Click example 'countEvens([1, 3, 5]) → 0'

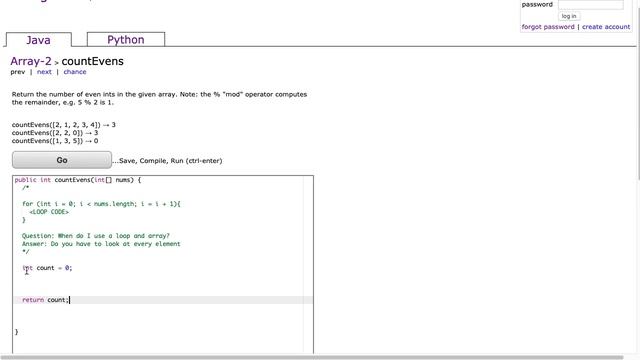coord(55,141)
